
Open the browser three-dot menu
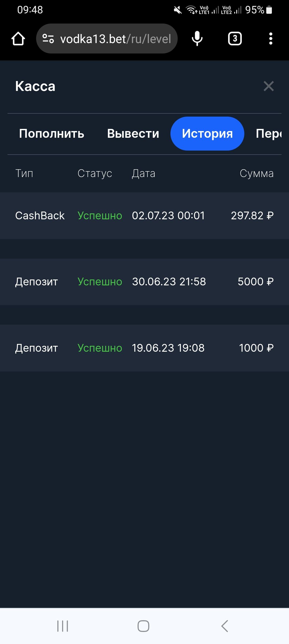271,39
